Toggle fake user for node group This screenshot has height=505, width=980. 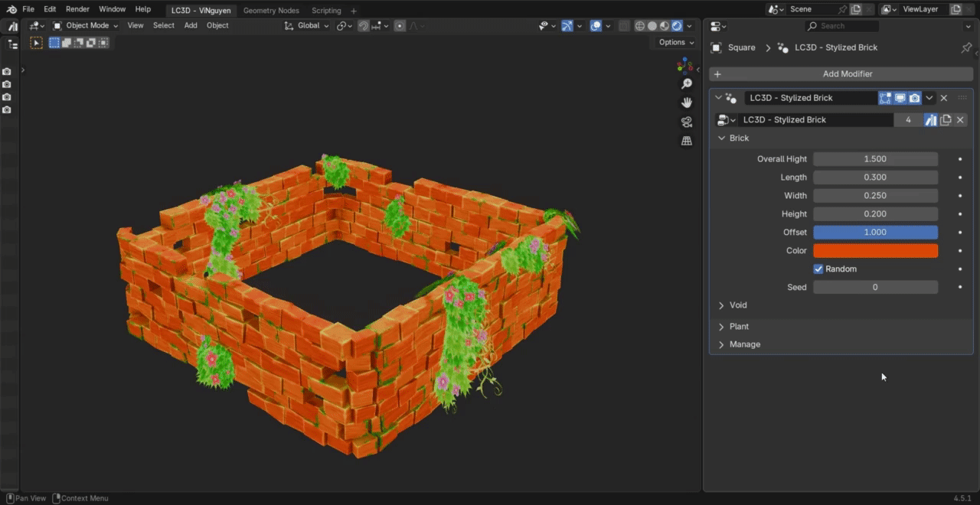pos(930,120)
